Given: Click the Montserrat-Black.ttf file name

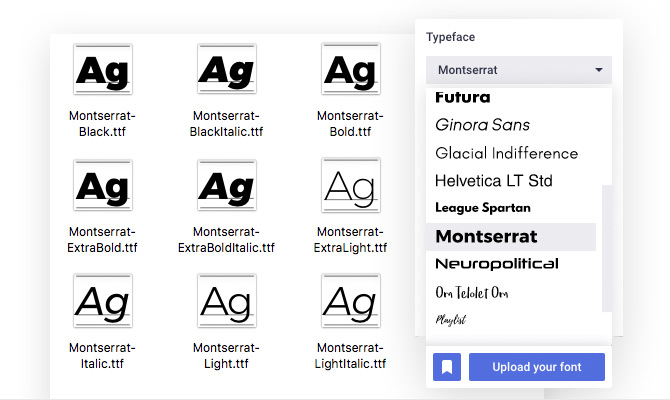Looking at the screenshot, I should click(103, 124).
